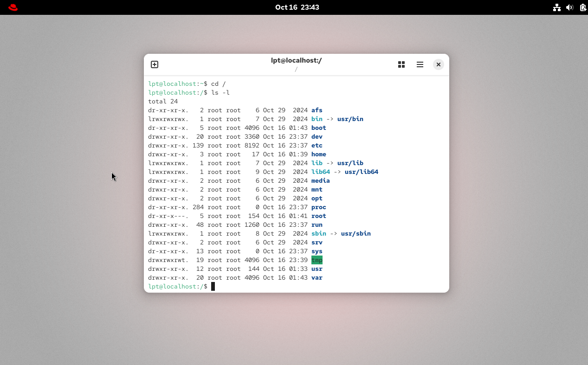This screenshot has height=365, width=588.
Task: Click the cursor at the last prompt
Action: 213,287
